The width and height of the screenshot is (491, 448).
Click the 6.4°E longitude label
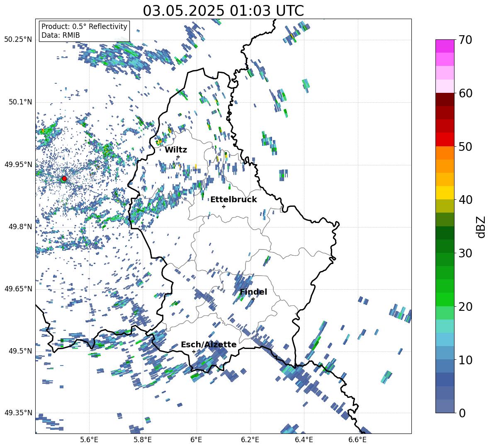(304, 440)
